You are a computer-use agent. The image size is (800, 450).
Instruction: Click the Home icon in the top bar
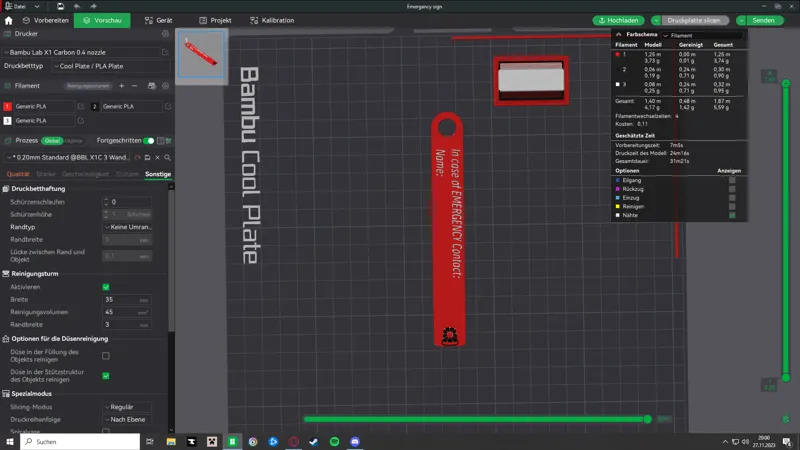pyautogui.click(x=8, y=20)
